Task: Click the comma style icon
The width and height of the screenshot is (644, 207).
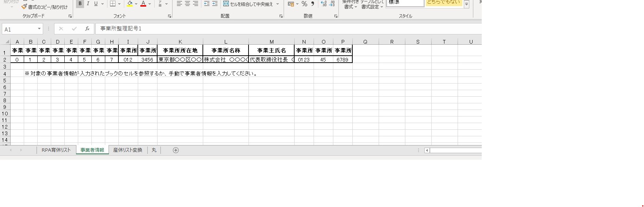Action: coord(312,4)
